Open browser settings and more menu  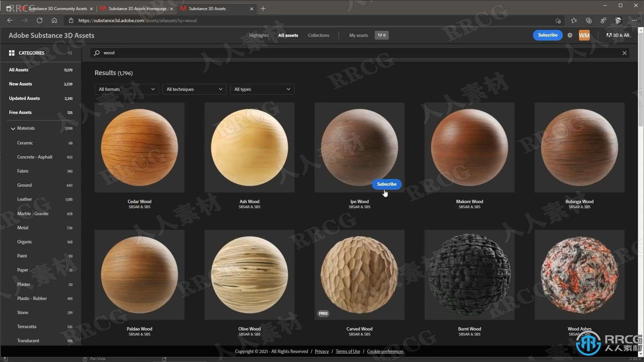634,20
